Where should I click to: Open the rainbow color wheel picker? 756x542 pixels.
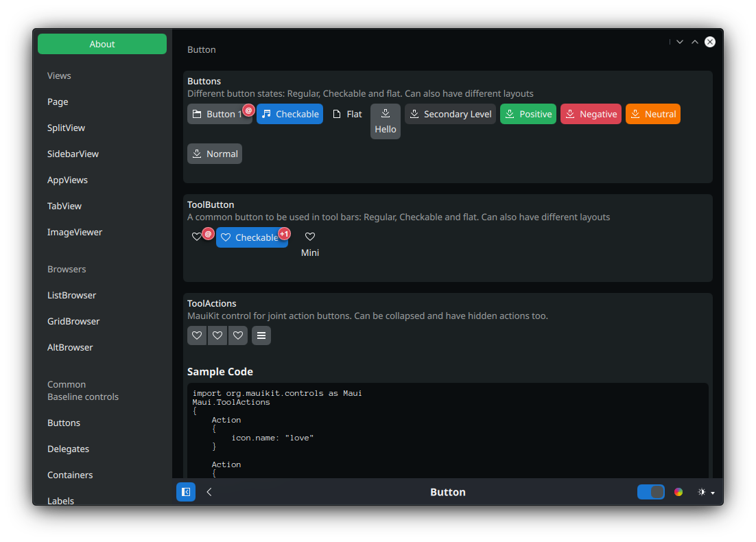[x=678, y=492]
